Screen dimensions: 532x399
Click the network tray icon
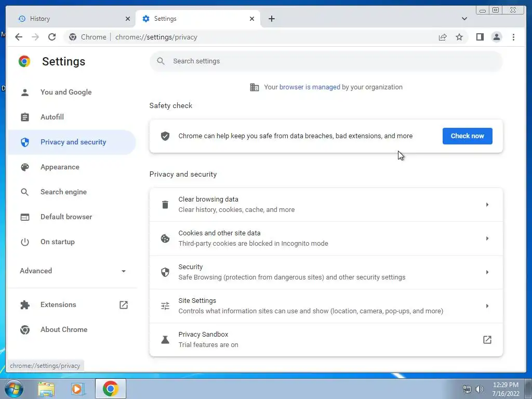tap(467, 389)
